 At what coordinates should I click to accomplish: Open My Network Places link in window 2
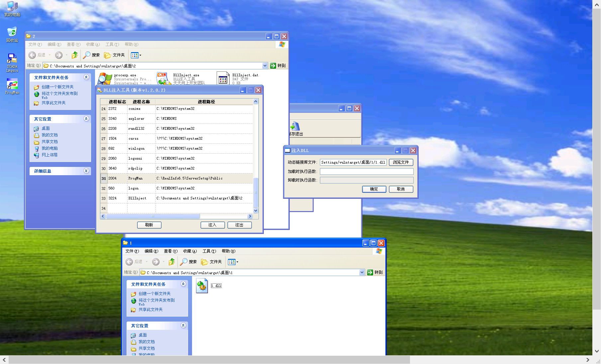[50, 155]
